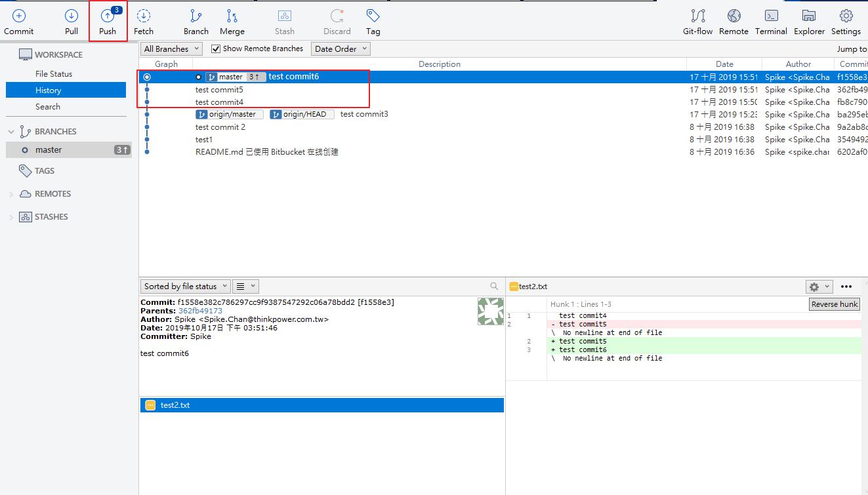Select the master branch in sidebar

coord(69,149)
